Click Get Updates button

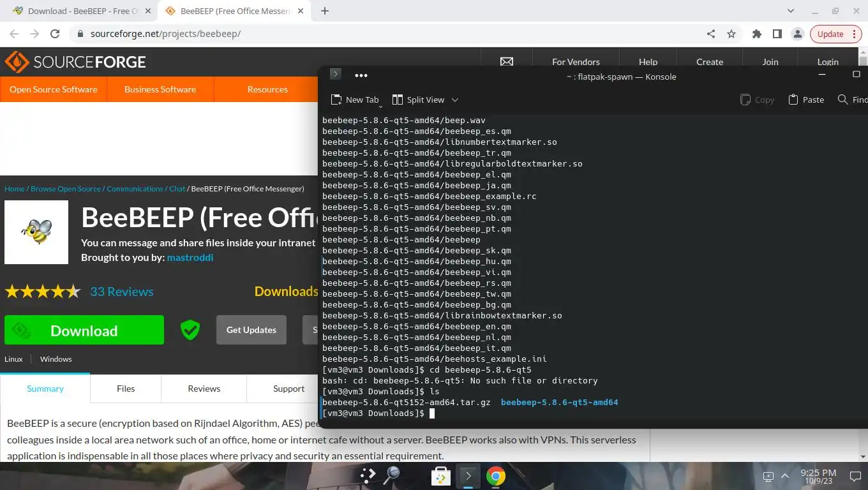coord(251,330)
